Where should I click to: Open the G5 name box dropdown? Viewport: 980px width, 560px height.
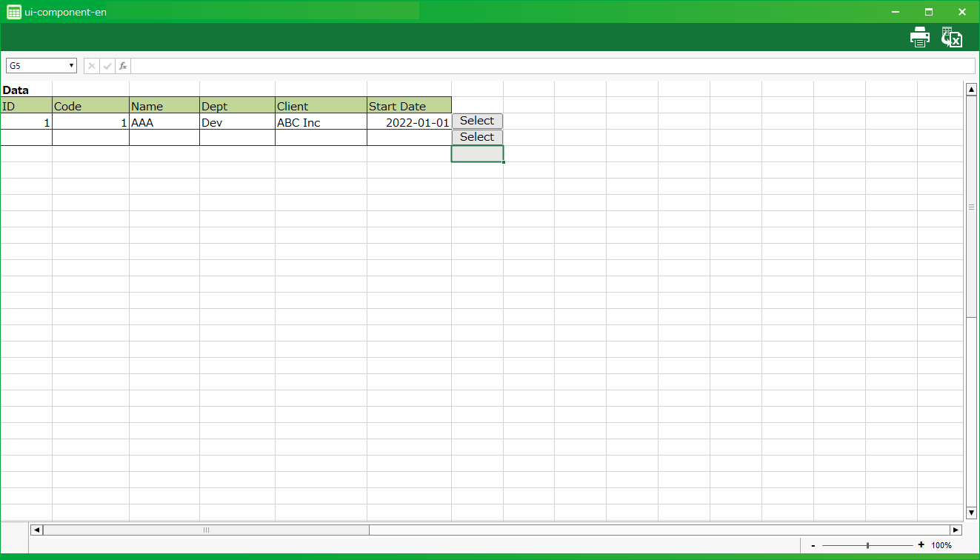pyautogui.click(x=72, y=66)
